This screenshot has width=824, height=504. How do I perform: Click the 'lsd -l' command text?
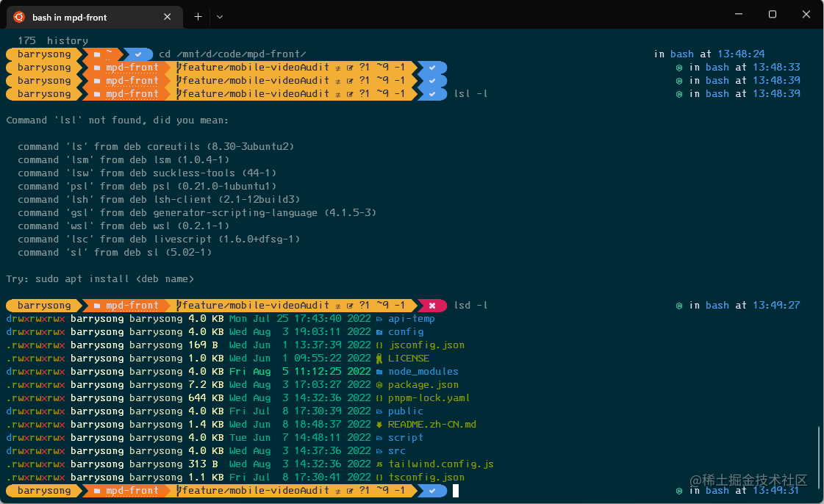click(471, 306)
